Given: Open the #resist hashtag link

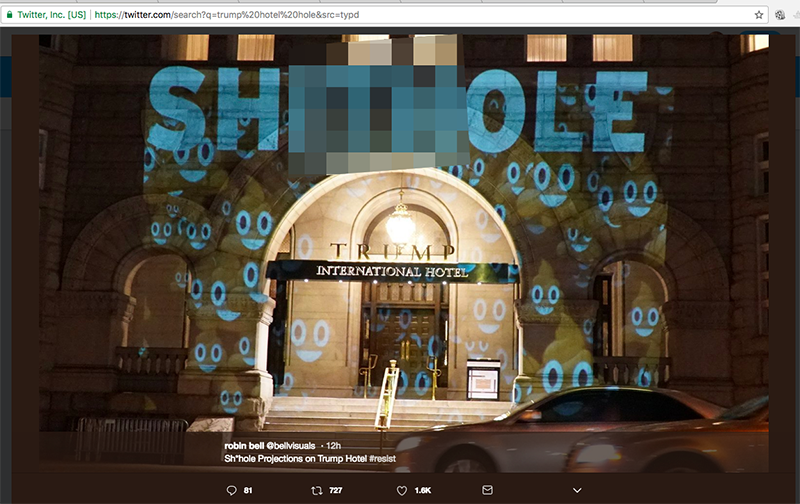Looking at the screenshot, I should [382, 459].
